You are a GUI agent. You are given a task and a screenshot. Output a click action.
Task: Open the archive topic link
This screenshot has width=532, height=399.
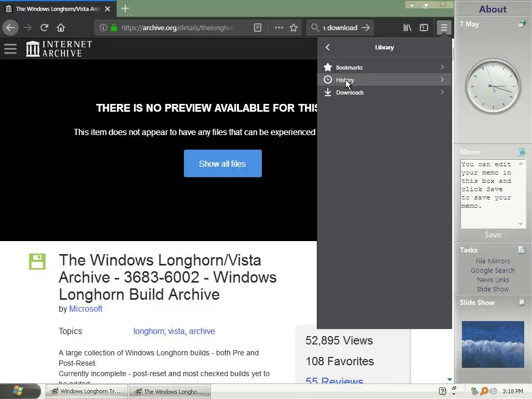point(202,331)
